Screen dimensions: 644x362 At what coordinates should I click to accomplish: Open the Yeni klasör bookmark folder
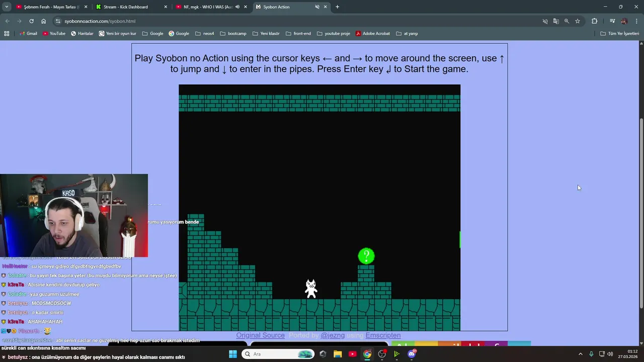(x=266, y=34)
